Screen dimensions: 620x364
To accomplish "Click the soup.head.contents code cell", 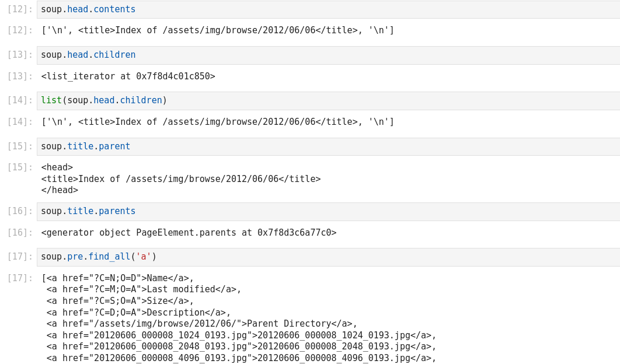I will pyautogui.click(x=327, y=9).
